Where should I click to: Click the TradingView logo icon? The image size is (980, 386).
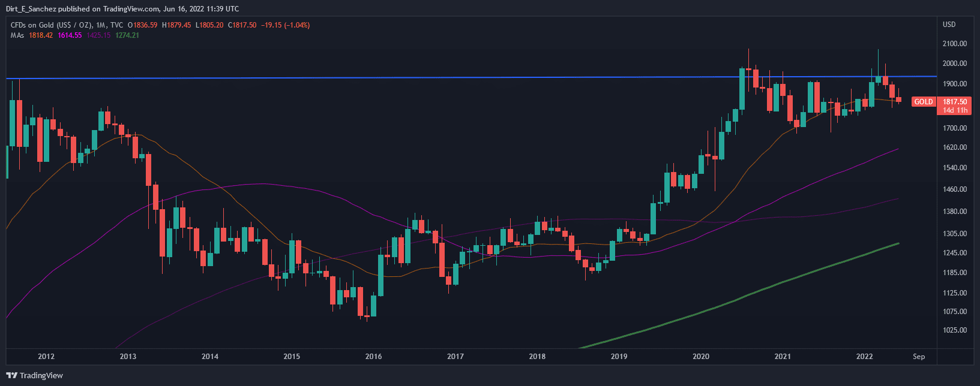pyautogui.click(x=11, y=376)
